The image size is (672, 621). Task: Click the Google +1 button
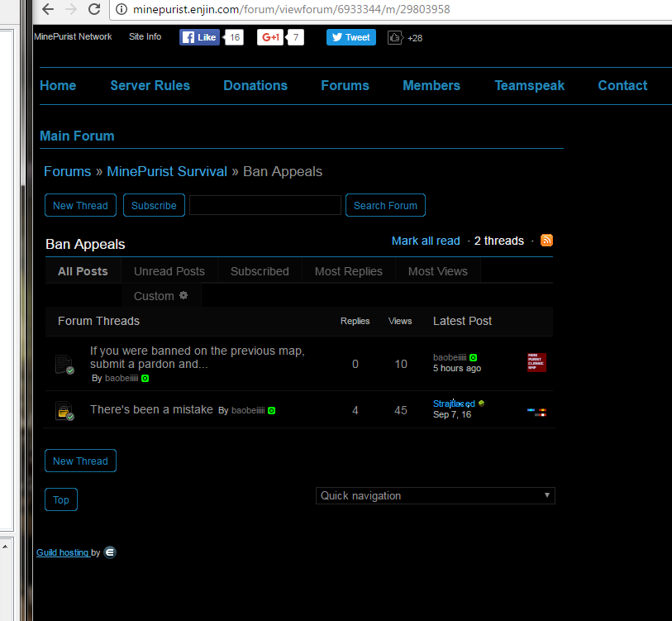270,37
